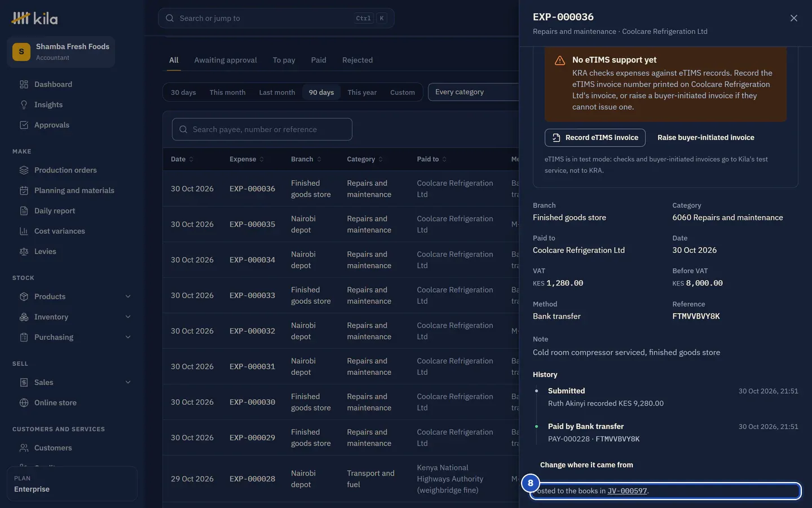Open Planning and materials calendar icon

24,190
